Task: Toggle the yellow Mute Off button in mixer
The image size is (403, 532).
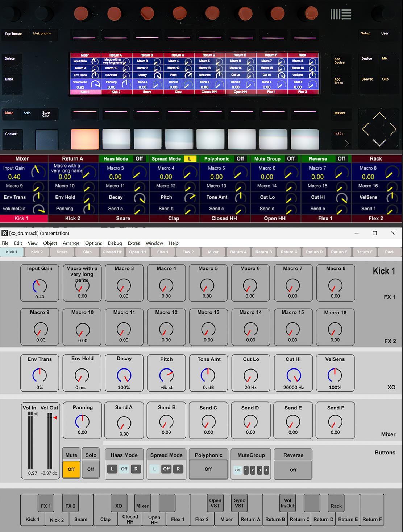Action: [71, 469]
